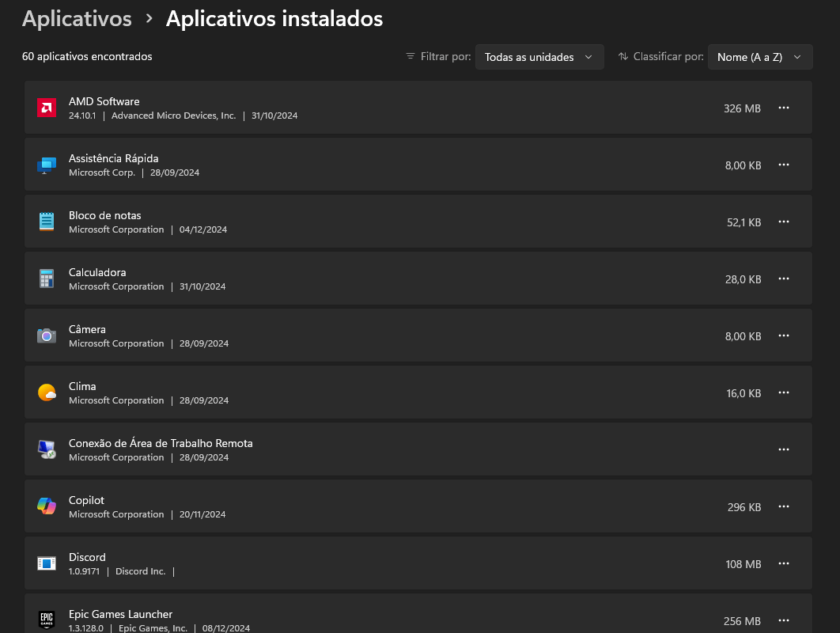
Task: Click the 24.10.1 version number
Action: [82, 116]
